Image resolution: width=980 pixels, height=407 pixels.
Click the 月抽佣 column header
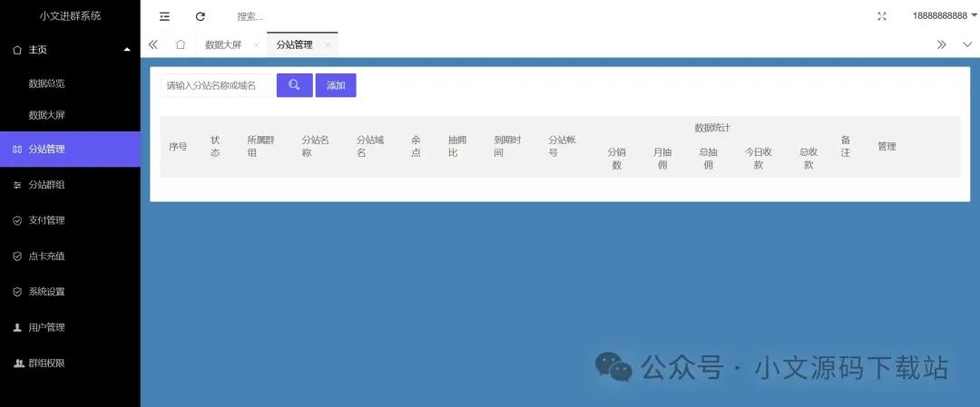click(662, 159)
